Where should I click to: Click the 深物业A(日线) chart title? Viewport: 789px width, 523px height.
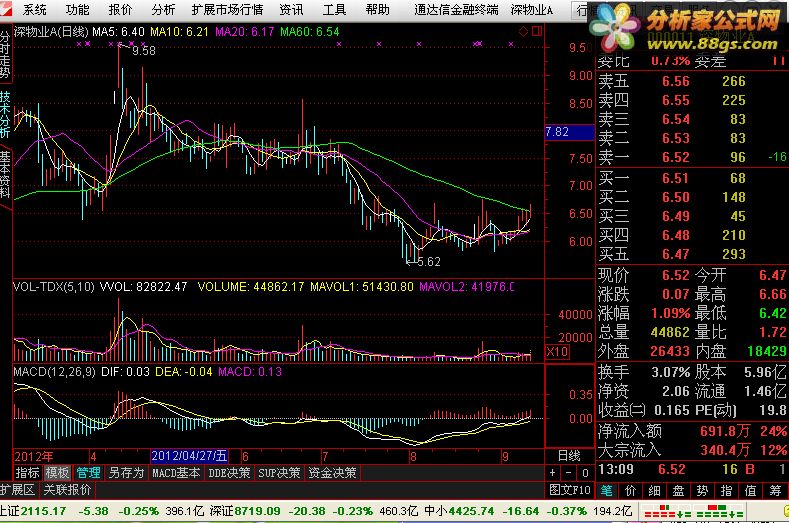click(51, 32)
